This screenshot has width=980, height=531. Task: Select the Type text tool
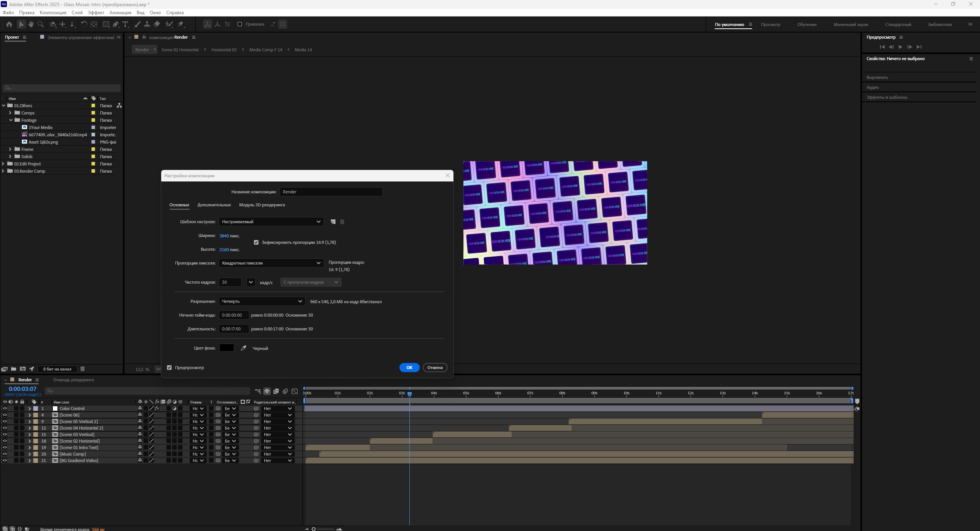click(125, 24)
